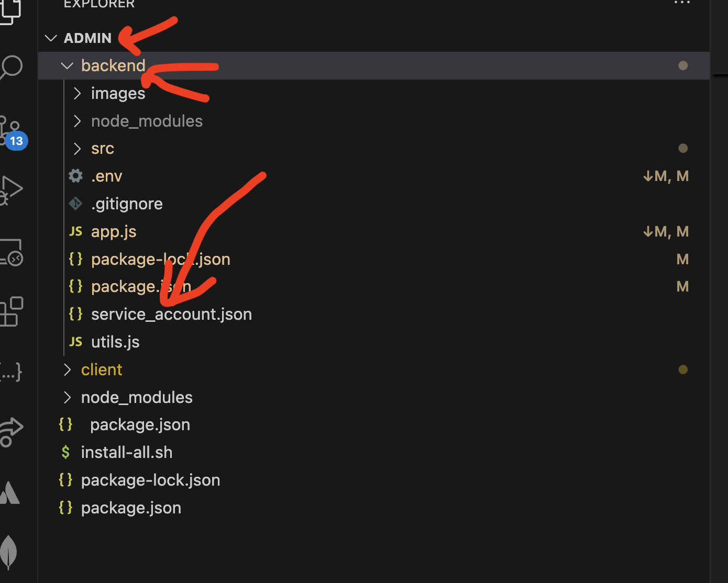Image resolution: width=728 pixels, height=583 pixels.
Task: Open the service_account.json file
Action: [x=171, y=315]
